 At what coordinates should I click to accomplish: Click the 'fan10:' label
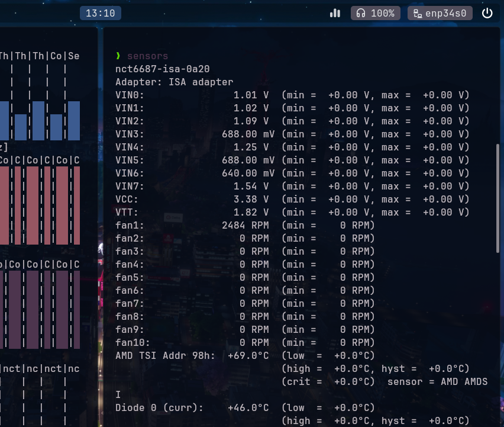pyautogui.click(x=133, y=343)
